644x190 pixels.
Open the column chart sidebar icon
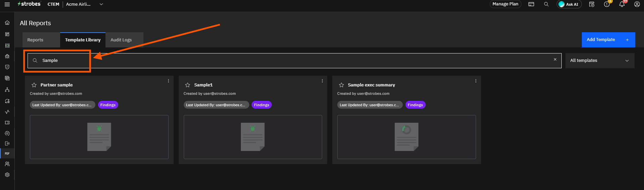pos(7,143)
